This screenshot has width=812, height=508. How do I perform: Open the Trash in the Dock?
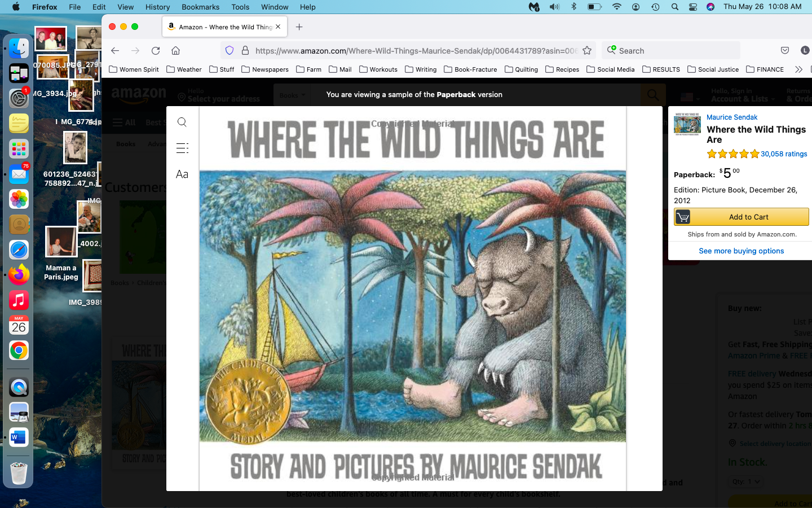coord(19,473)
